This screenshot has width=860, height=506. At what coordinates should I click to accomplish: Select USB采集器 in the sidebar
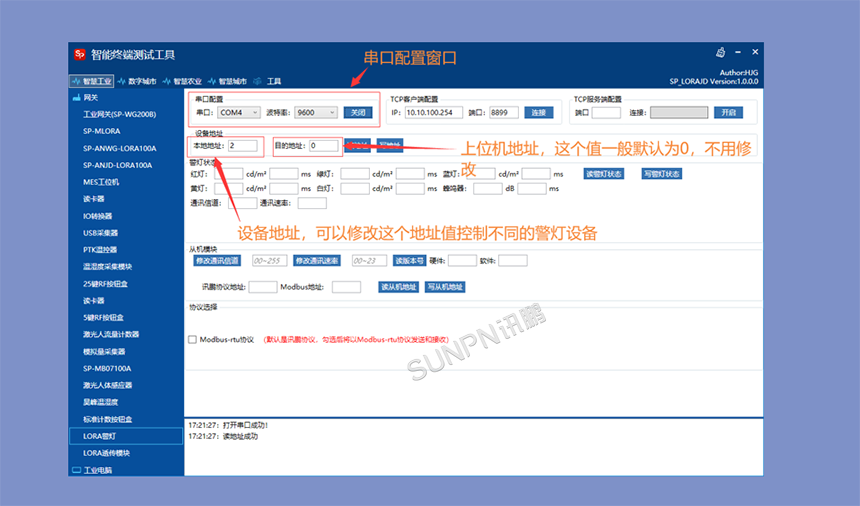100,233
